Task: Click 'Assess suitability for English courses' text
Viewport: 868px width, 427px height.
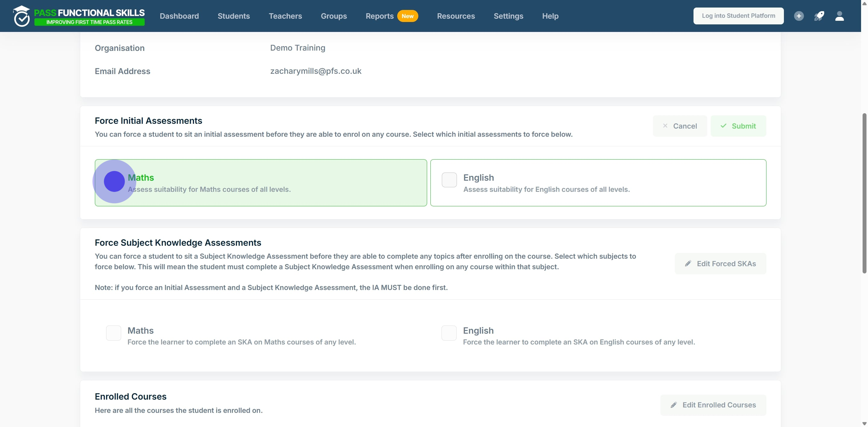Action: point(546,189)
